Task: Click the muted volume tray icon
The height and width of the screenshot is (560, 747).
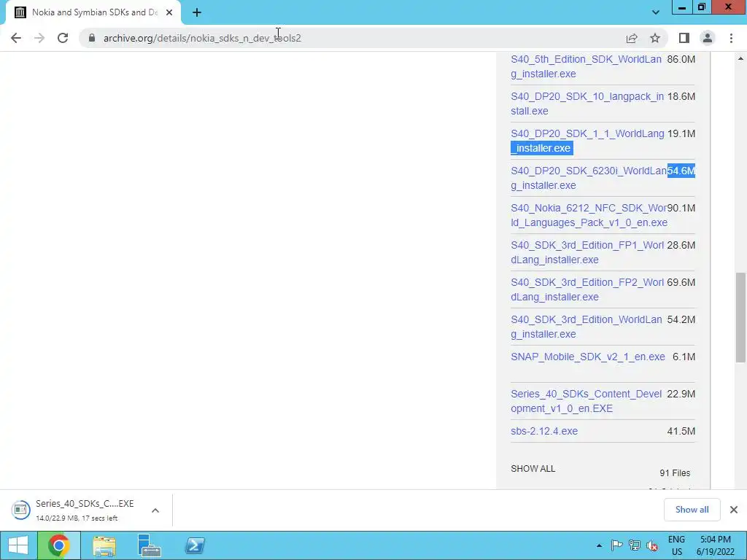Action: [x=652, y=545]
